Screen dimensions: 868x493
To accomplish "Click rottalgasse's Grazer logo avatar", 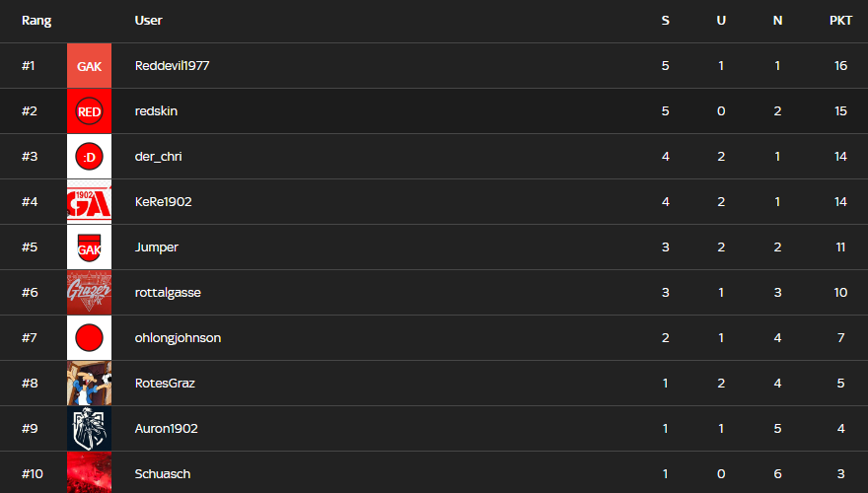I will tap(89, 293).
